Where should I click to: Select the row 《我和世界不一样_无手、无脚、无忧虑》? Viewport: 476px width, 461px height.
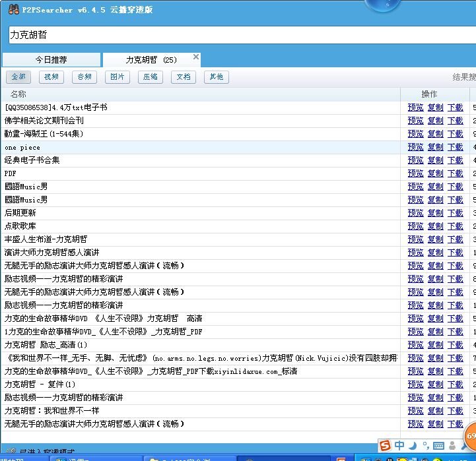click(200, 358)
